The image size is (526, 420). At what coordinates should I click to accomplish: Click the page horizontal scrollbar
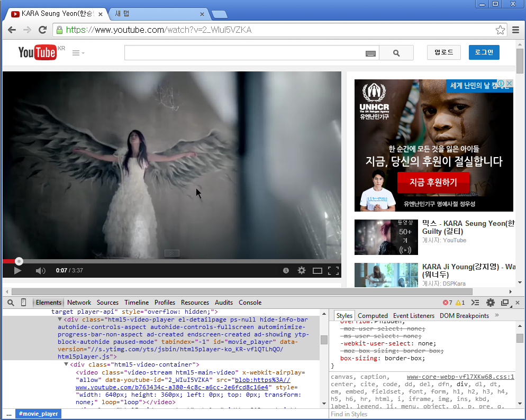click(241, 291)
